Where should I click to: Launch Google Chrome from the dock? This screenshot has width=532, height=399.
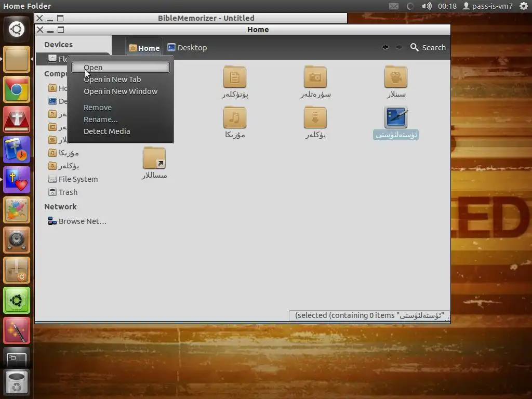16,89
